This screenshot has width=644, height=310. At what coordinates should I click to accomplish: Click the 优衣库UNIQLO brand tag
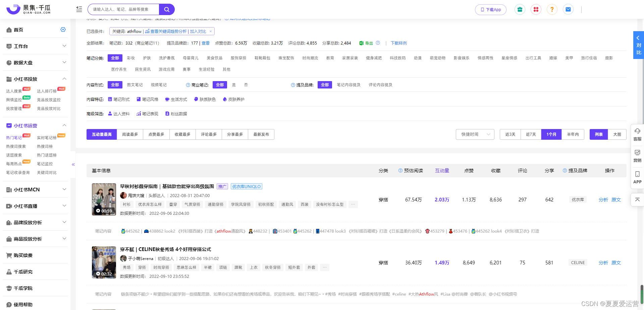pos(247,187)
